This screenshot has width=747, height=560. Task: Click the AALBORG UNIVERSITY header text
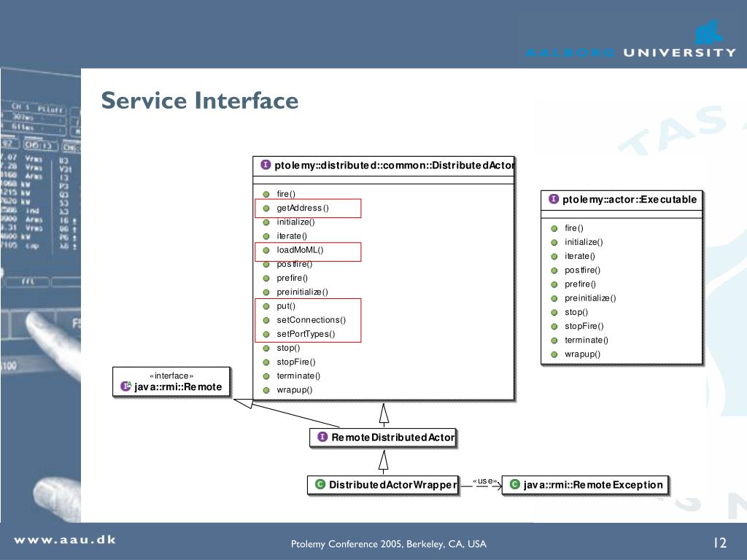(631, 52)
